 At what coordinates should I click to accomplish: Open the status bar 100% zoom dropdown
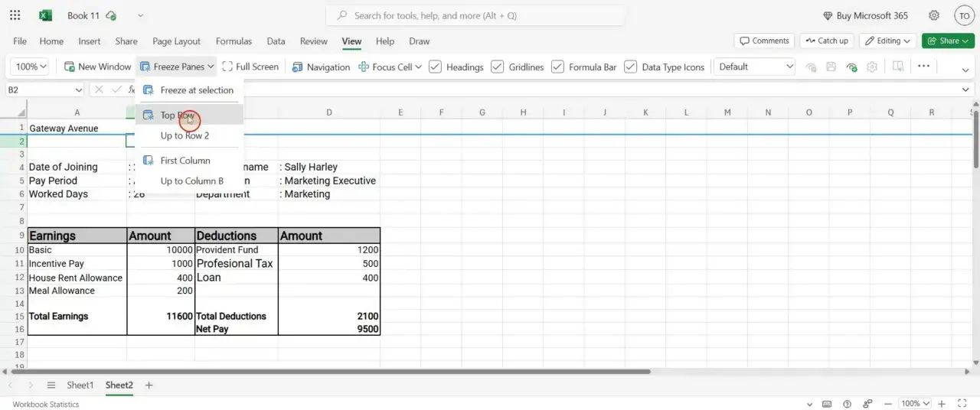pos(915,404)
